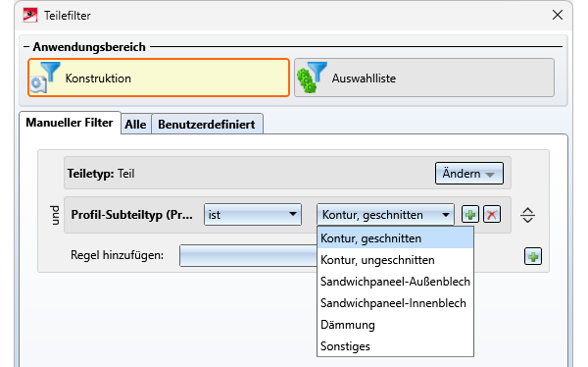Open the 'ist' operator dropdown
Screen dimensions: 588x367
pyautogui.click(x=253, y=215)
